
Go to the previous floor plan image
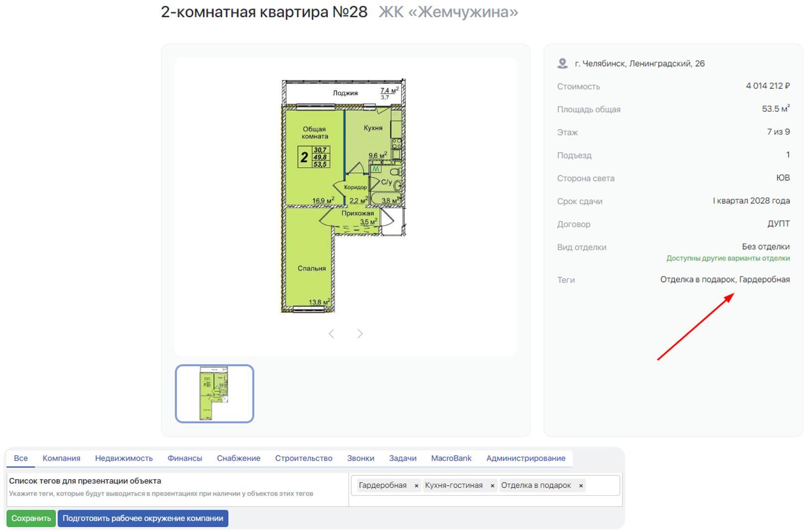point(332,334)
